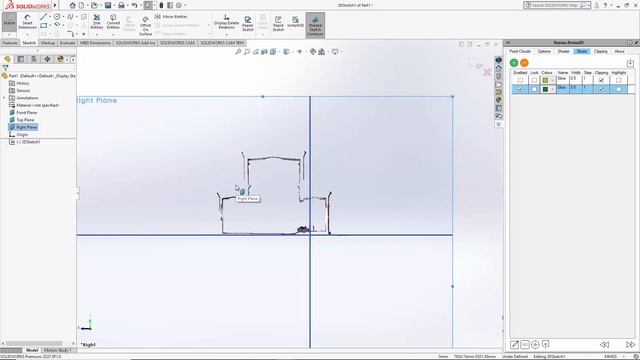Image resolution: width=640 pixels, height=360 pixels.
Task: Expand the SolidWorks menu arrow
Action: (x=55, y=5)
